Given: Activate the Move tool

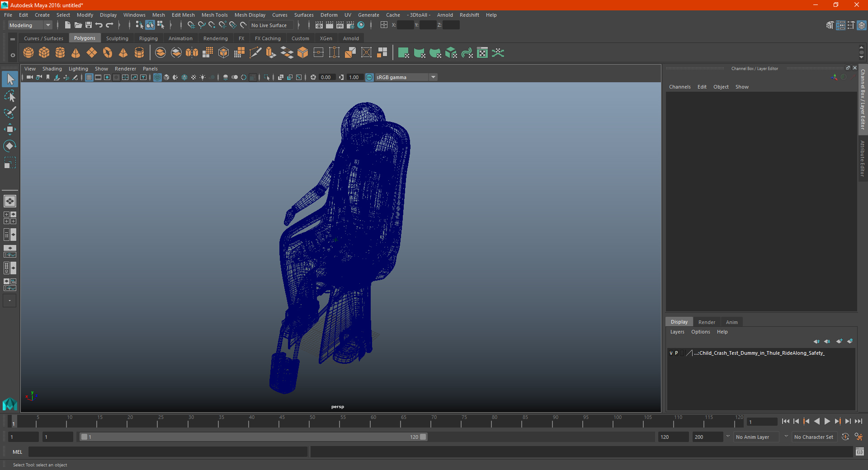Looking at the screenshot, I should [x=10, y=129].
